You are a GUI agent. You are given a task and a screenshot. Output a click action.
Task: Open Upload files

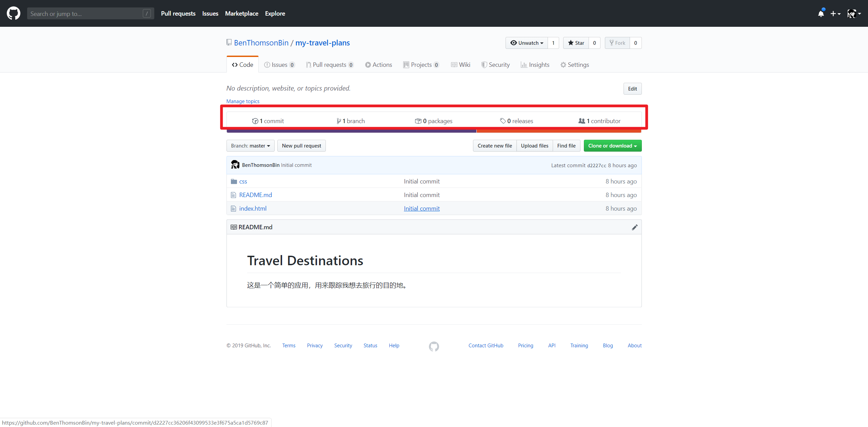point(534,145)
